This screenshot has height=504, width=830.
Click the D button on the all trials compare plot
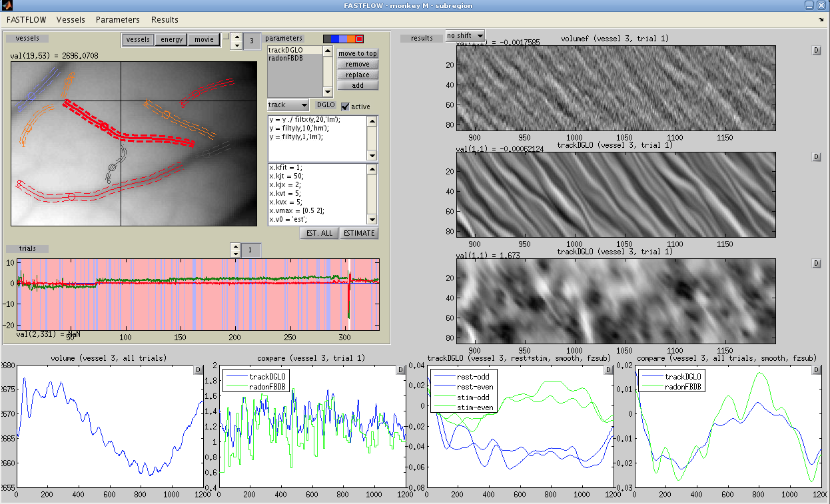816,370
